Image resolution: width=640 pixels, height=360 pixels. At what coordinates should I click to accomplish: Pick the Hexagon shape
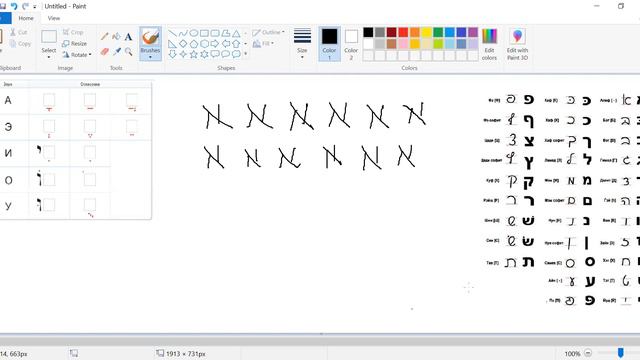click(204, 44)
